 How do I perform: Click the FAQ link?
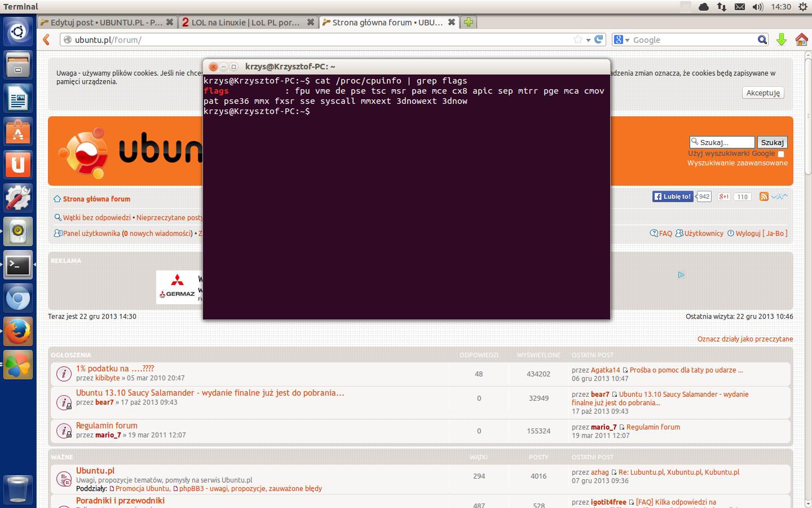click(x=665, y=233)
